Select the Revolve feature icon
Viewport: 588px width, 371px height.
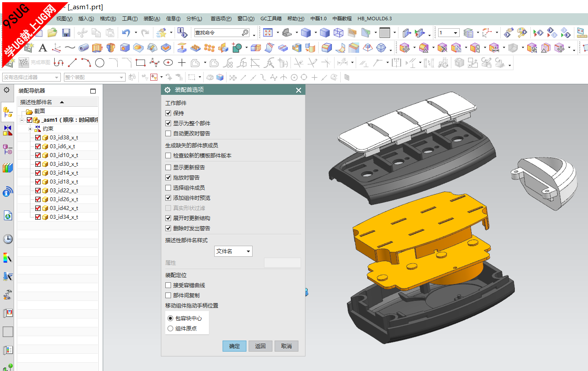(111, 48)
